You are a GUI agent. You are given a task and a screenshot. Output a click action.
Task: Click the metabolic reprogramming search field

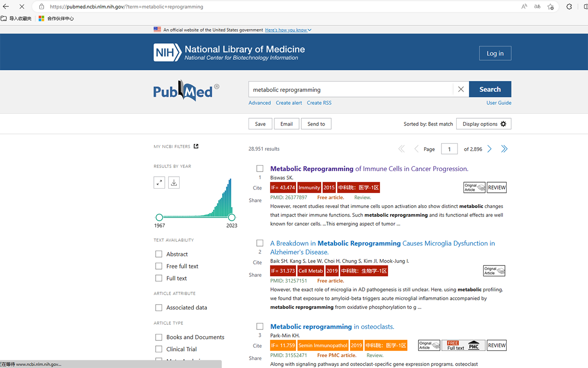pyautogui.click(x=351, y=89)
